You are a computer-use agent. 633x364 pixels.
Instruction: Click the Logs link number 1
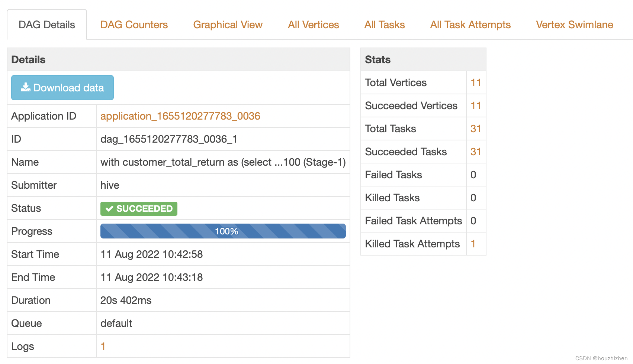[x=103, y=347]
